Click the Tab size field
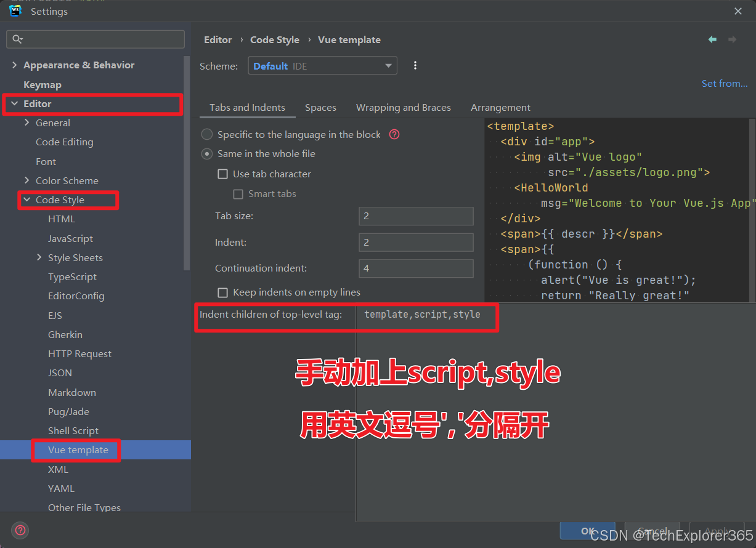Image resolution: width=756 pixels, height=548 pixels. pos(416,216)
